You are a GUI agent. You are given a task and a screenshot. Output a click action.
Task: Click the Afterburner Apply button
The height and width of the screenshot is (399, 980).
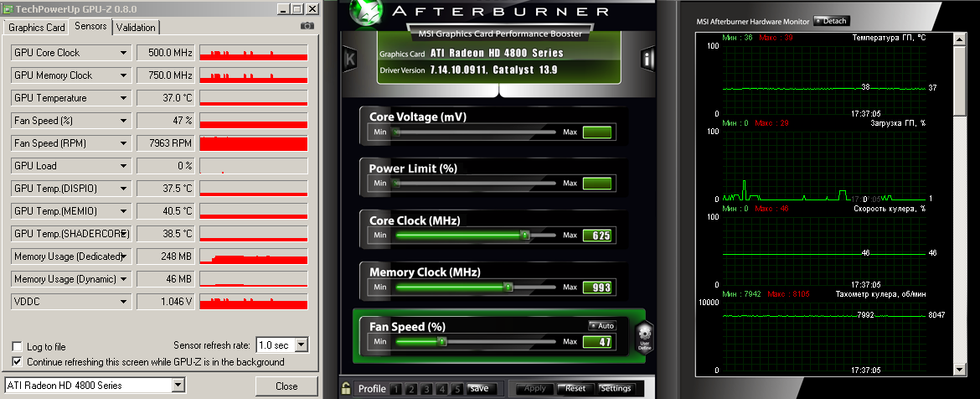(x=534, y=388)
